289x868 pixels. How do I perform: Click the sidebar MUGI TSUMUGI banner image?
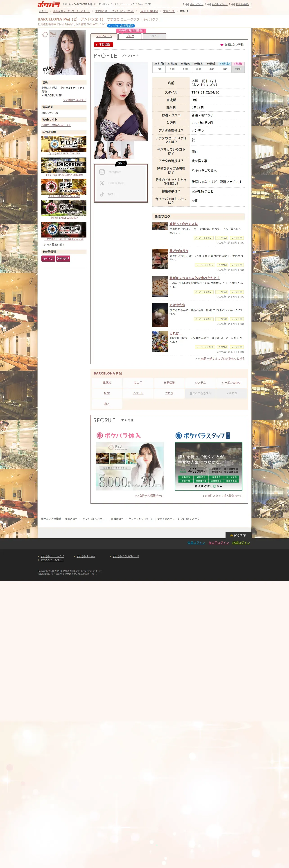point(64,53)
